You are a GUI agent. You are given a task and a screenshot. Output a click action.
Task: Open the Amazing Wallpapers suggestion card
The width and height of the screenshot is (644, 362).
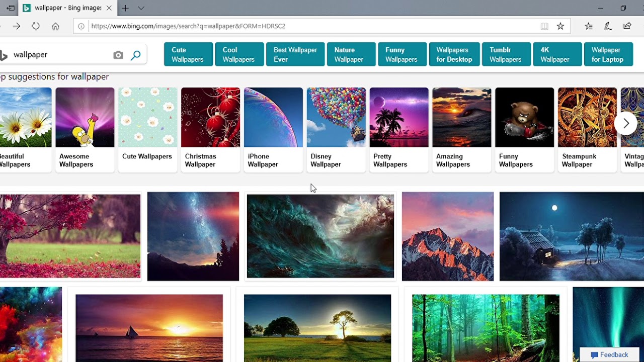(x=462, y=130)
